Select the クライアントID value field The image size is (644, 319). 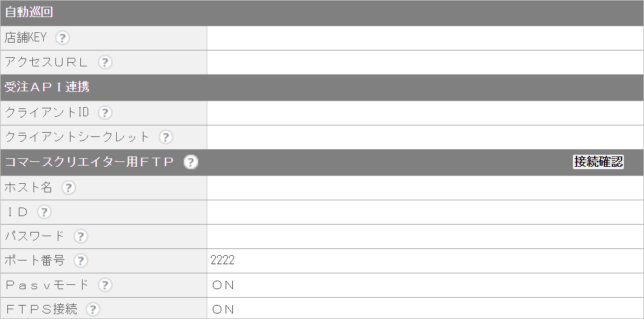pos(425,113)
